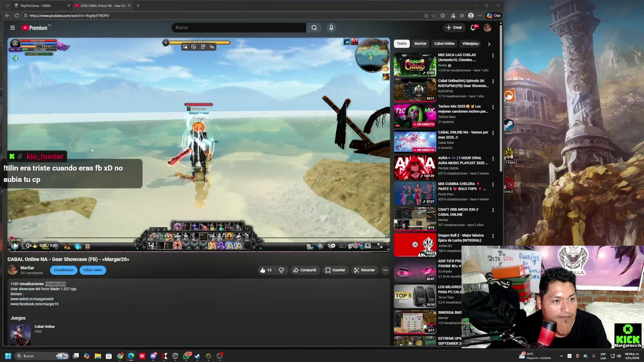Image resolution: width=644 pixels, height=362 pixels.
Task: Bookmark this page with star icon
Action: click(x=433, y=16)
